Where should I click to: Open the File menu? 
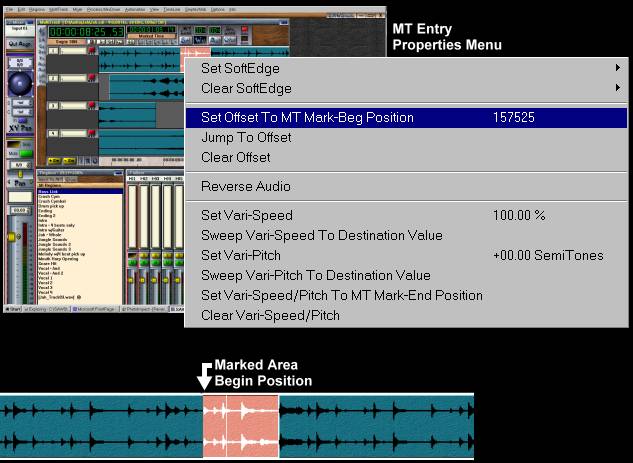point(9,9)
